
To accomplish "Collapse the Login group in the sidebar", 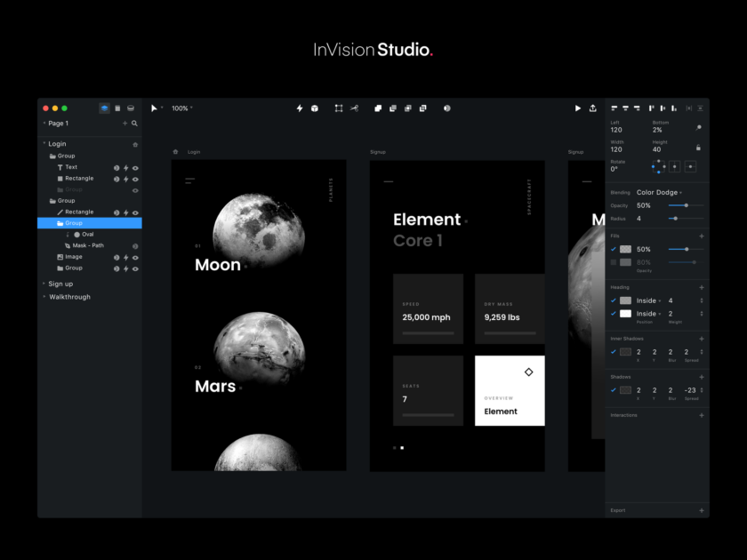I will tap(43, 143).
